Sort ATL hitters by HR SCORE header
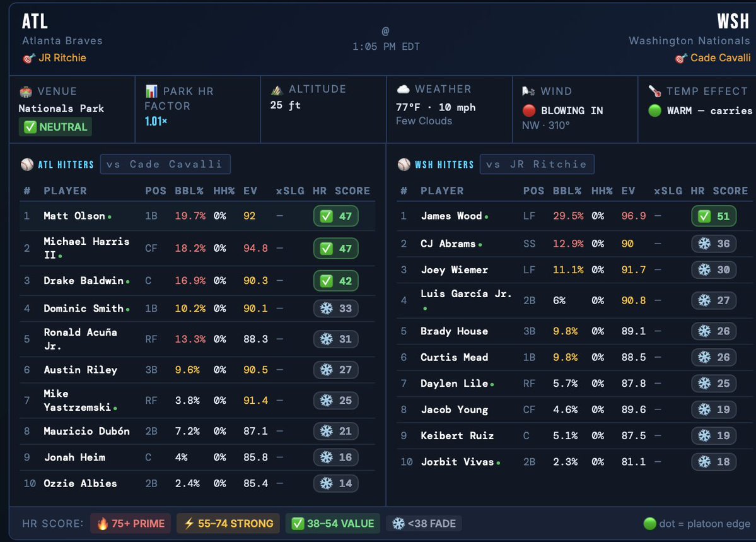This screenshot has width=756, height=542. point(341,191)
